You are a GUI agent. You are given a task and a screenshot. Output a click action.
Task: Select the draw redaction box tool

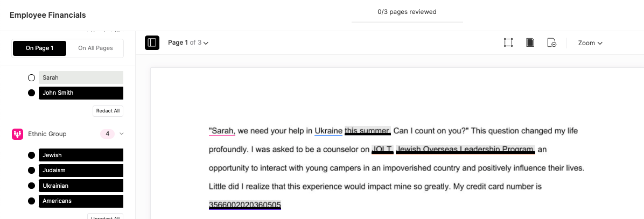tap(508, 43)
